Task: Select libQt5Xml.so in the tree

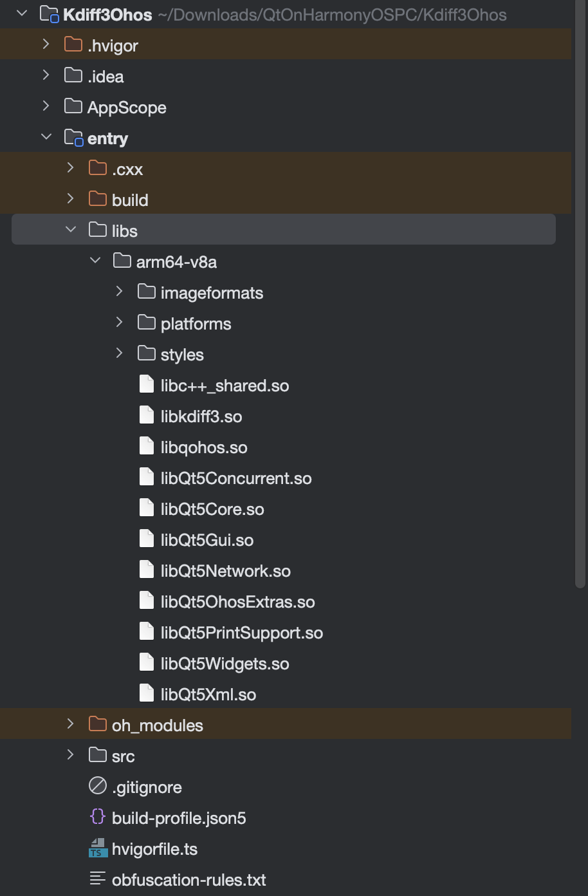Action: [x=208, y=695]
